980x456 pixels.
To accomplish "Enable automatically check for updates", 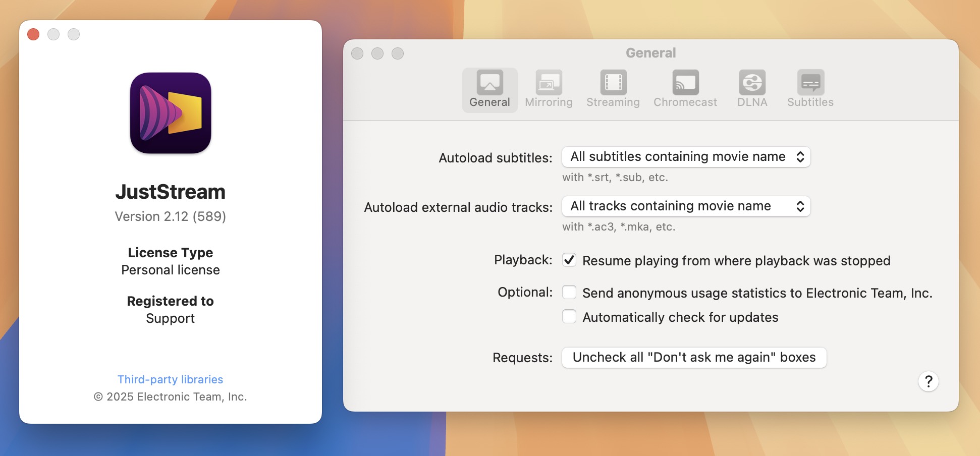I will point(569,316).
